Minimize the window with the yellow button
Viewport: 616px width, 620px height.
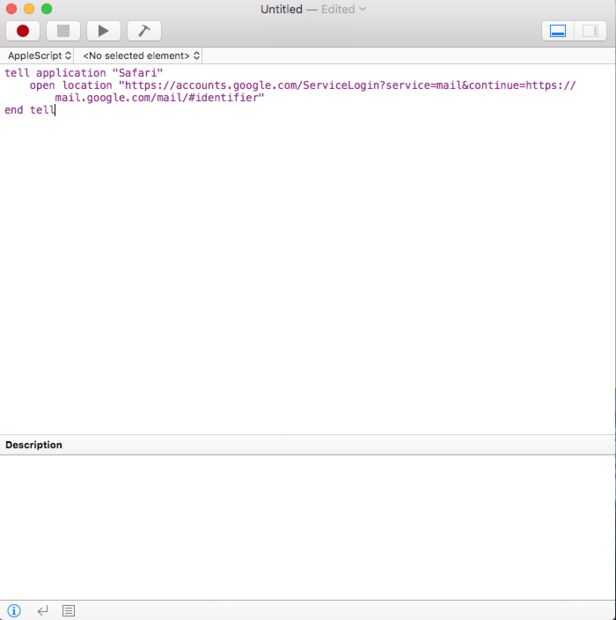29,9
